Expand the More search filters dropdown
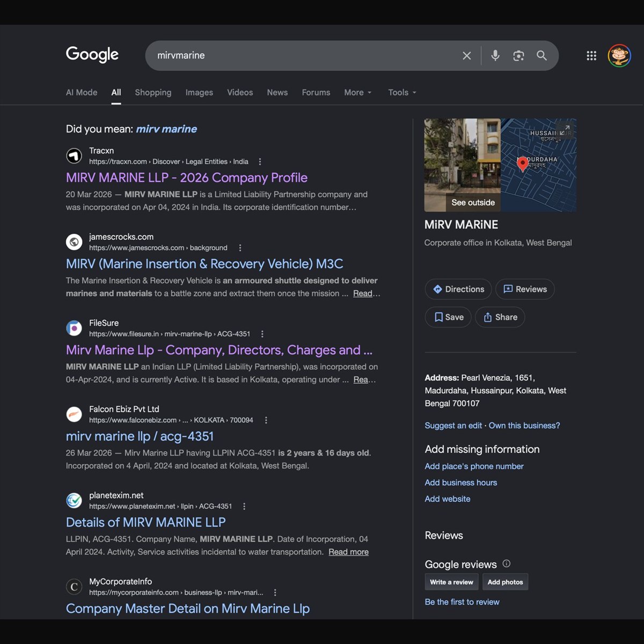This screenshot has width=644, height=644. (x=358, y=92)
